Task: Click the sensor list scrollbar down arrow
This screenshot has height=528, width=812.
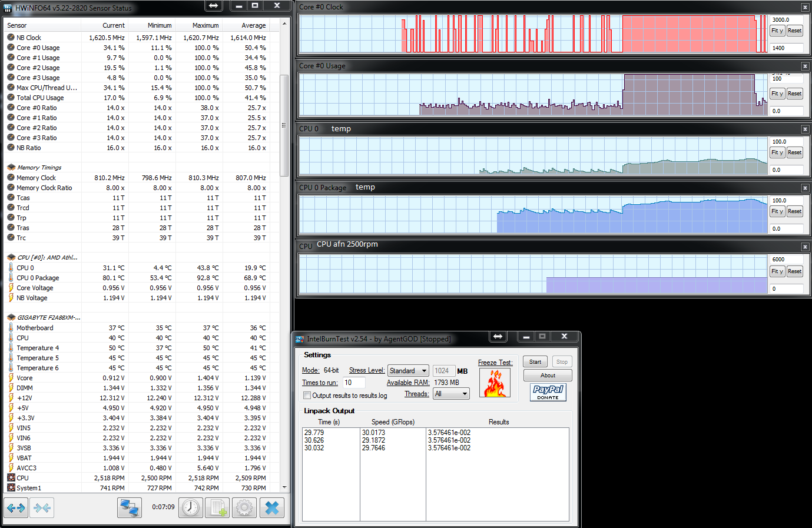Action: click(284, 487)
